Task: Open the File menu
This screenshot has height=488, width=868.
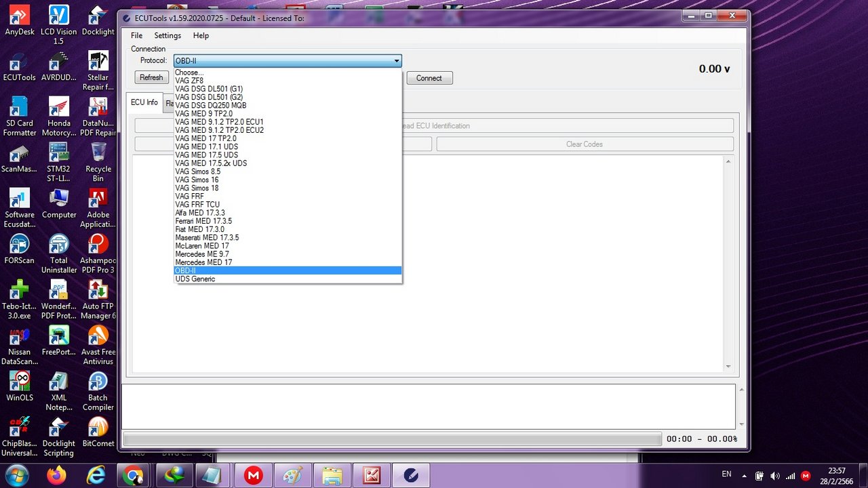Action: [136, 35]
